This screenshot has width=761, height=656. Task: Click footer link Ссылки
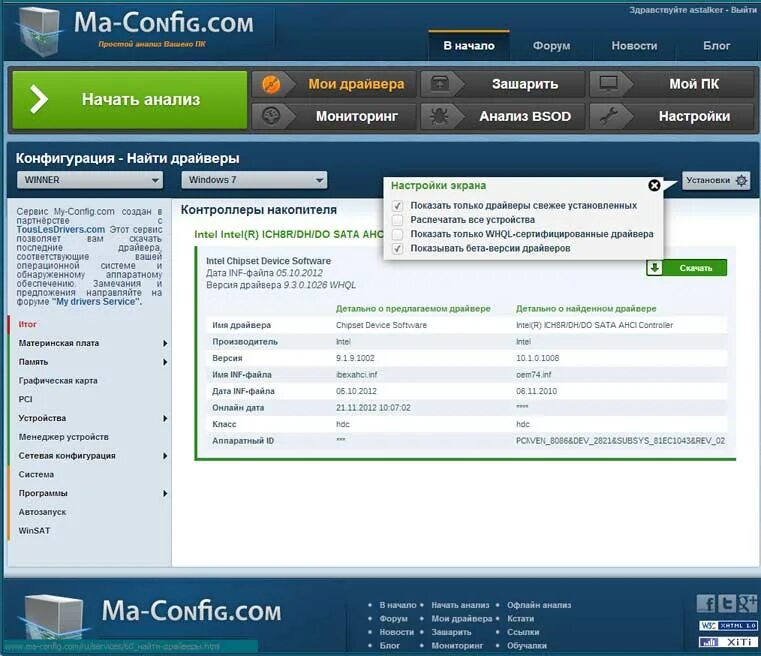pyautogui.click(x=523, y=632)
